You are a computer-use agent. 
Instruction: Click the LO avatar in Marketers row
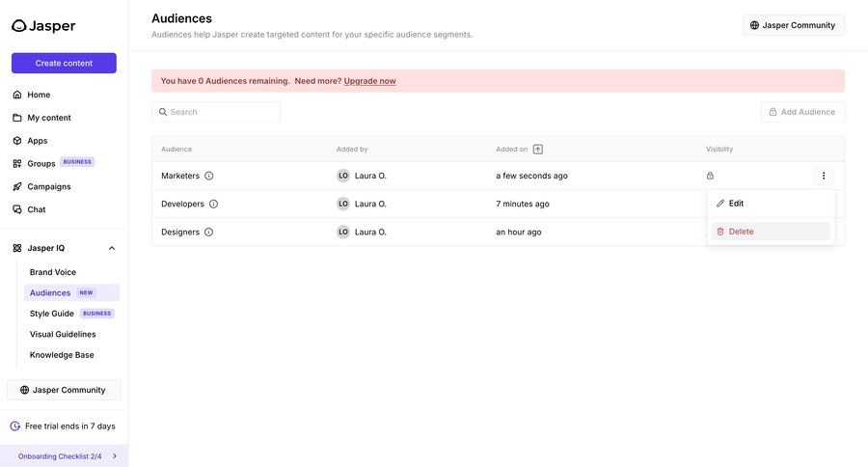(x=343, y=176)
